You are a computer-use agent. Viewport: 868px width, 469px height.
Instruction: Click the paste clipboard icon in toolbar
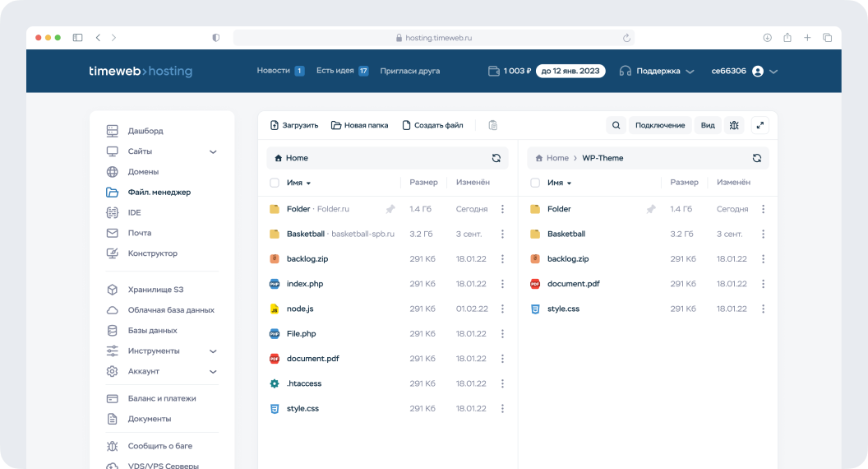(x=493, y=125)
